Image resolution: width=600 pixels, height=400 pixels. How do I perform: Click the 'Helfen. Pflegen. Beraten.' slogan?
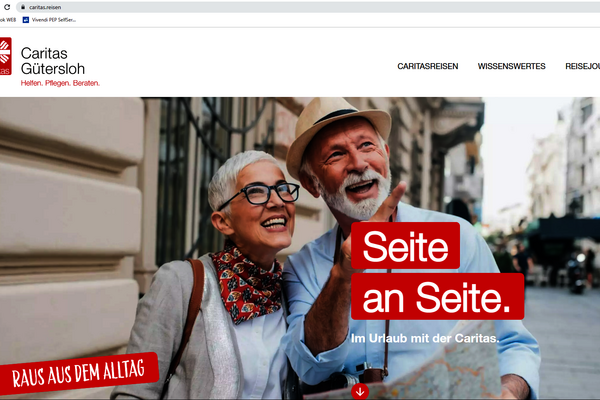tap(60, 83)
